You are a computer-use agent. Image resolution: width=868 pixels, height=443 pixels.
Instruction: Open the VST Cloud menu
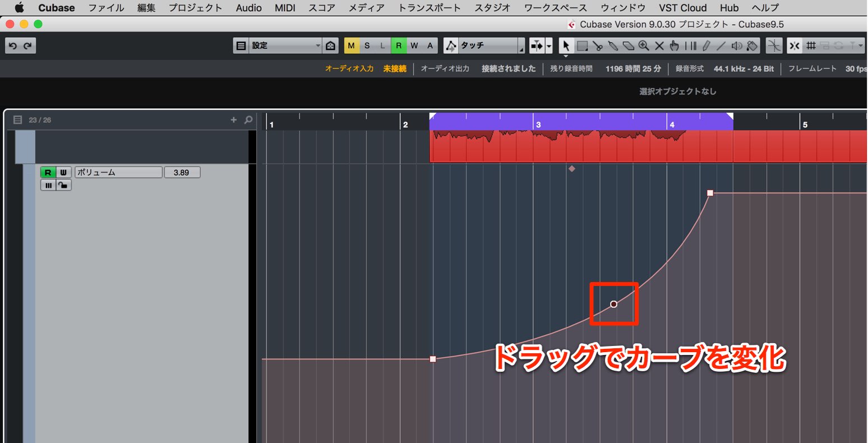[682, 8]
